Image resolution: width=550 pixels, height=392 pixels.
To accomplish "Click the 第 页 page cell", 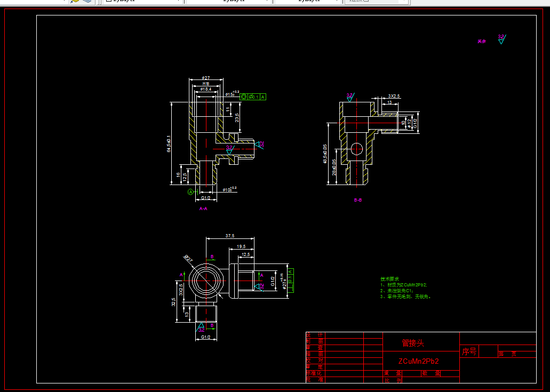I will tap(507, 354).
